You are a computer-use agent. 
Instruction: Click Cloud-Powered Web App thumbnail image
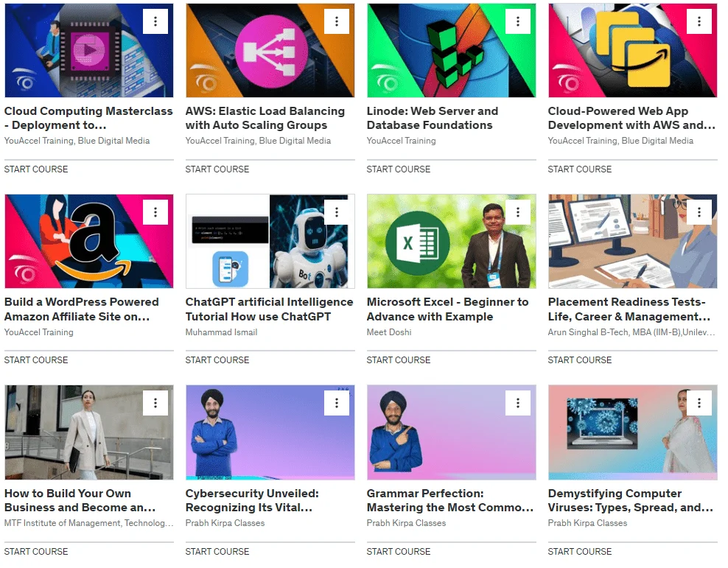[632, 51]
